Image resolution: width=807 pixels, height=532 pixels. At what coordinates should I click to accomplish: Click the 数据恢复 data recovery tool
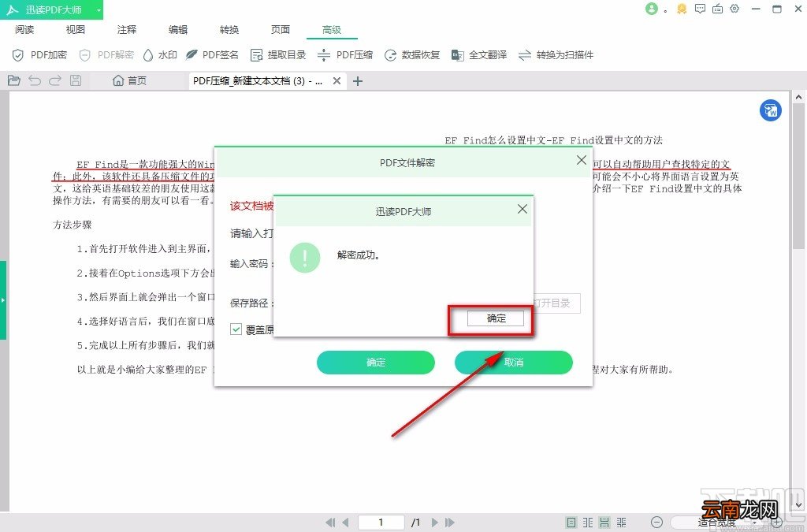[x=412, y=55]
